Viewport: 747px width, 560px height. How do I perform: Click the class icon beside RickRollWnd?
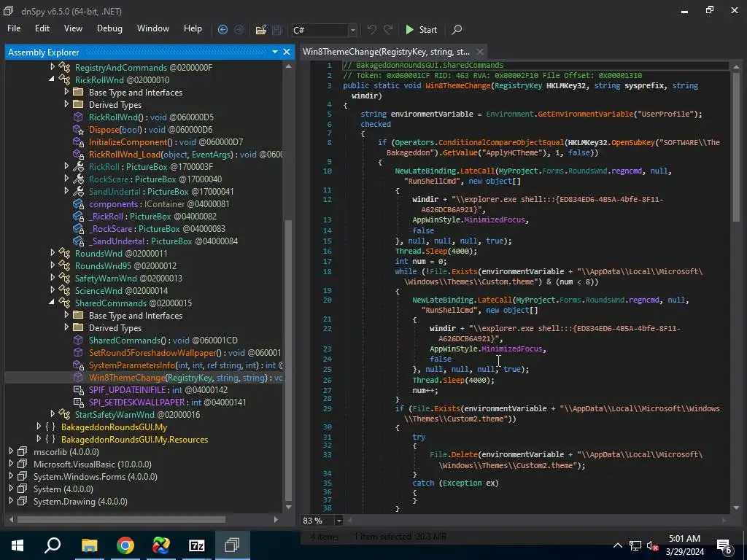pos(64,80)
